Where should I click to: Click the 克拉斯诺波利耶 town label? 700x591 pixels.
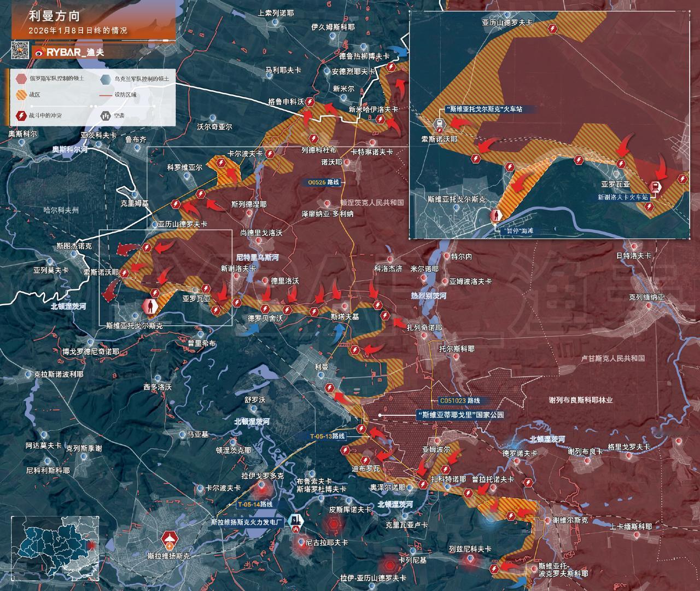tap(59, 374)
